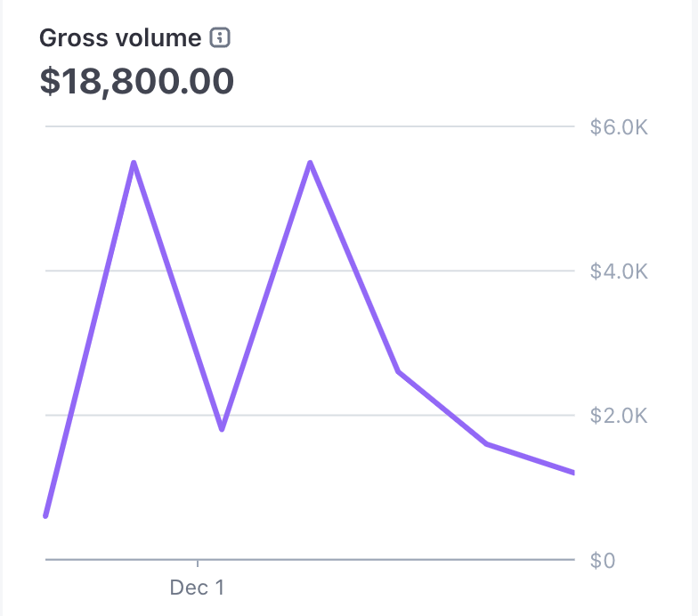Select the dip between the two peaks
The image size is (698, 616).
222,429
